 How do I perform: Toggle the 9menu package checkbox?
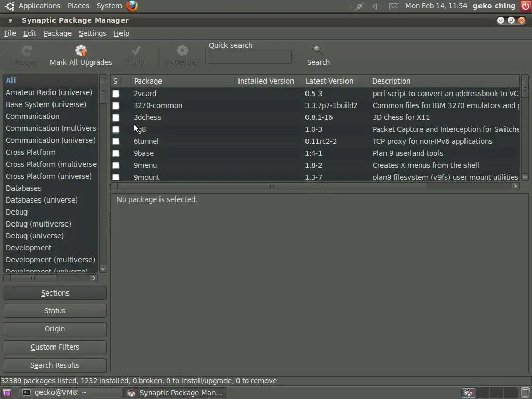tap(116, 165)
